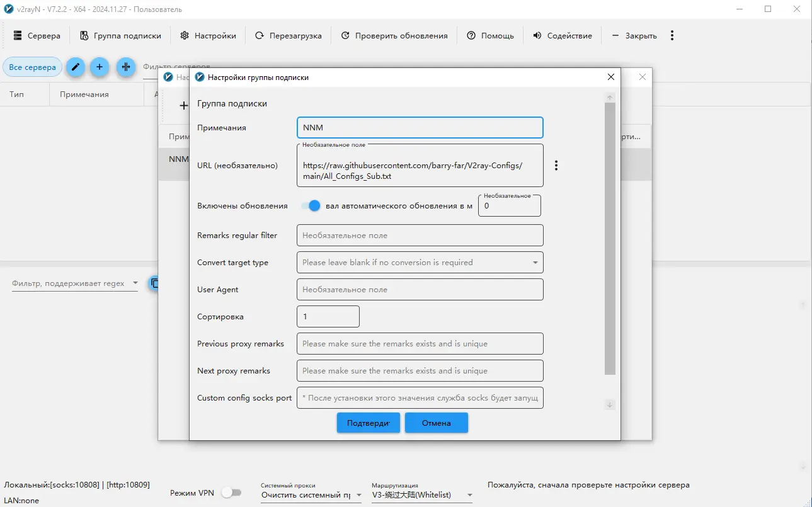812x507 pixels.
Task: Click the LAN:none status text
Action: tap(21, 500)
